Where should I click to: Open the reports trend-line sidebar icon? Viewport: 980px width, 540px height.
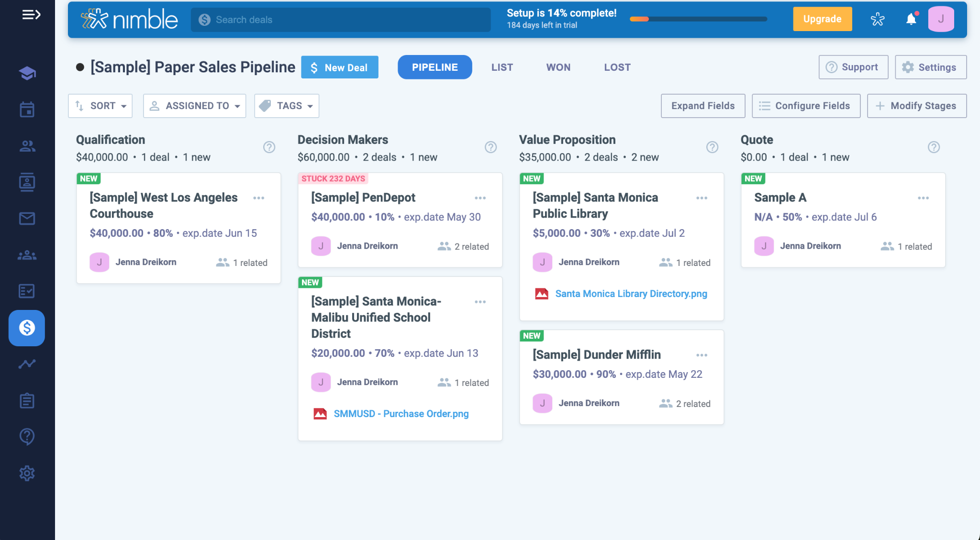click(x=27, y=364)
